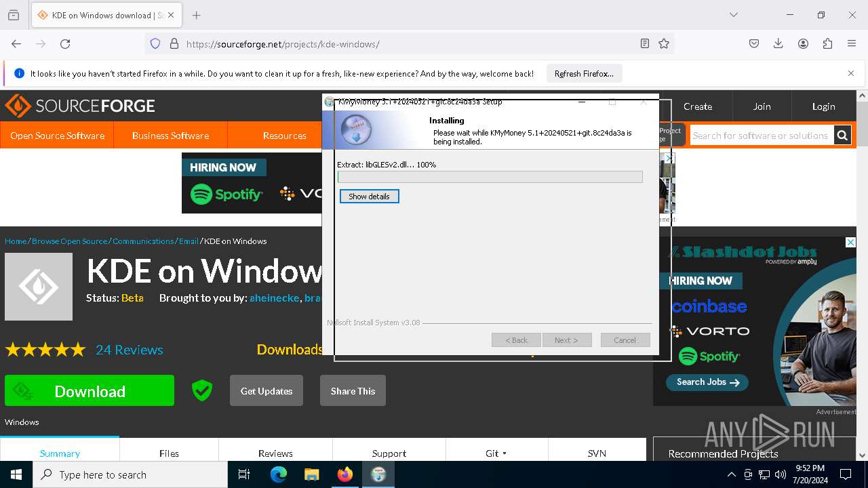This screenshot has width=868, height=488.
Task: Open the Firefox tab overview icon
Action: [14, 15]
